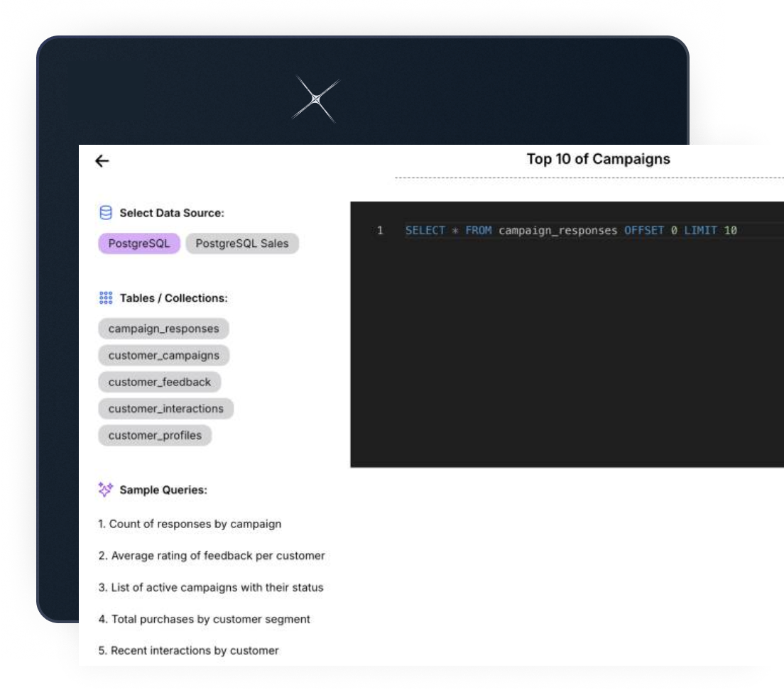Image resolution: width=784 pixels, height=697 pixels.
Task: Select the PostgreSQL data source chip
Action: click(139, 243)
